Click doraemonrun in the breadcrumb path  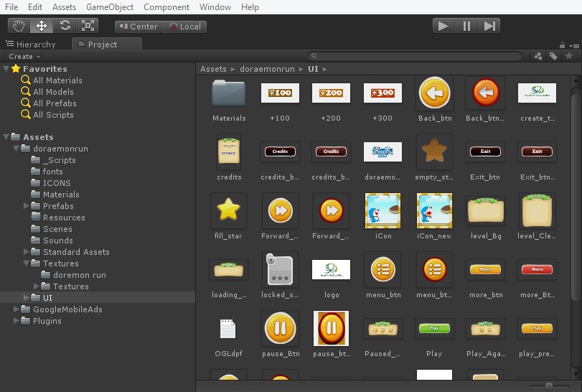tap(268, 69)
